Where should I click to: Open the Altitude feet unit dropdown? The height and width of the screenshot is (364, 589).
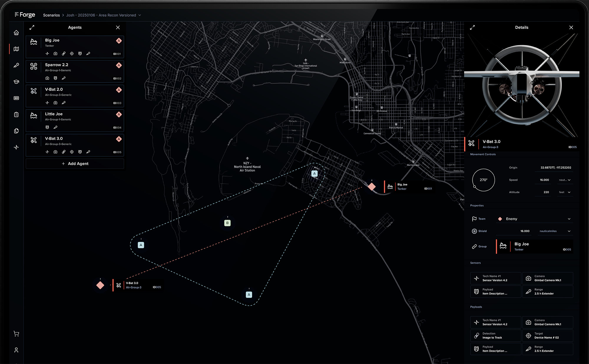pos(565,192)
